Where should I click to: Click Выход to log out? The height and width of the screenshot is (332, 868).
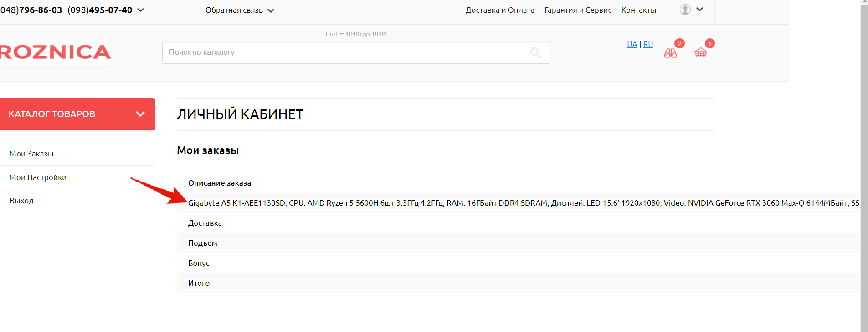coord(21,201)
